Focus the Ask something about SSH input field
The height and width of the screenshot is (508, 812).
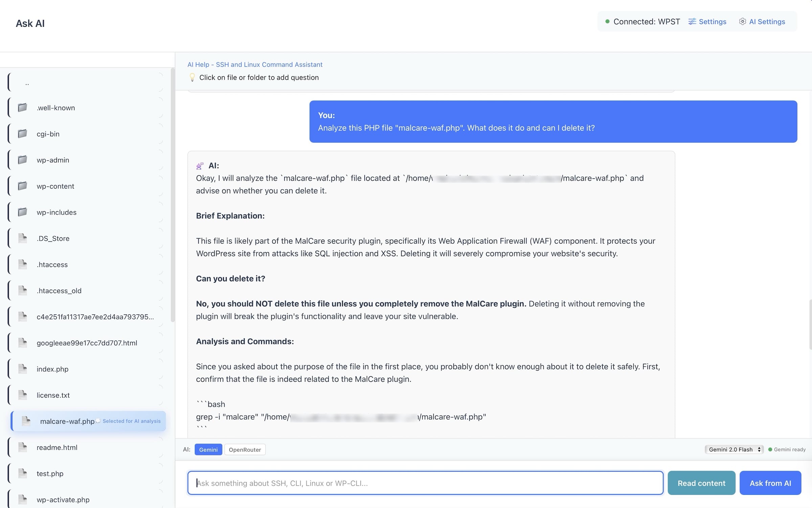[425, 483]
